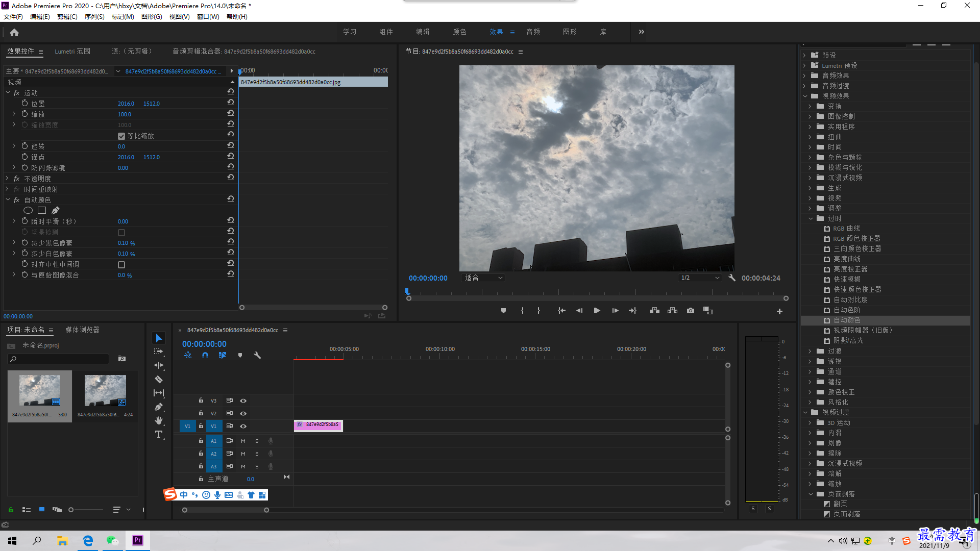Toggle lock on V3 track

click(x=201, y=400)
